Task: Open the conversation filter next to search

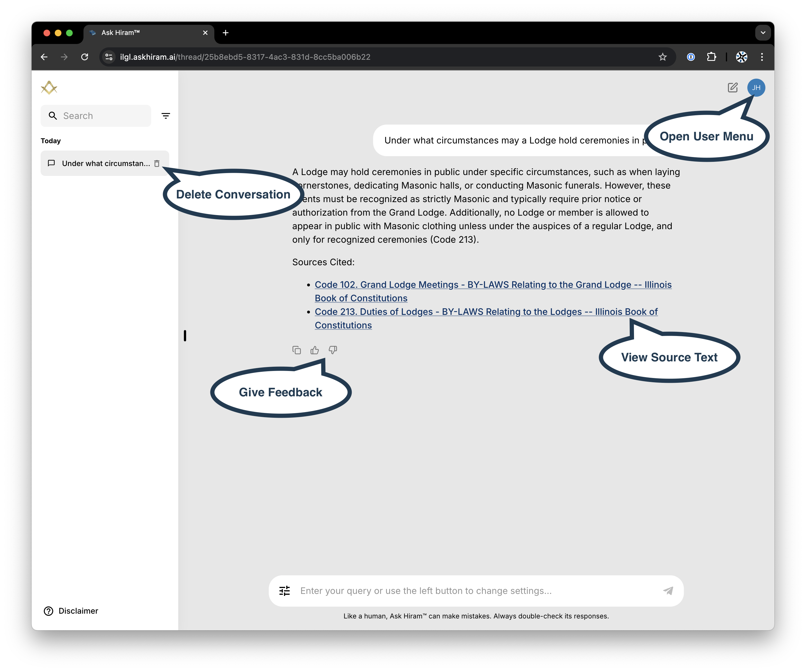Action: 166,116
